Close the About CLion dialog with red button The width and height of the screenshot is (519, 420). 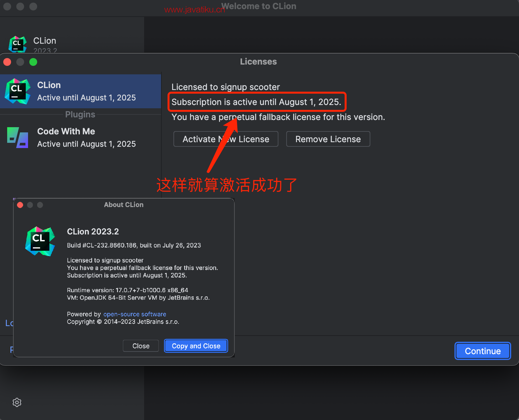pos(20,205)
